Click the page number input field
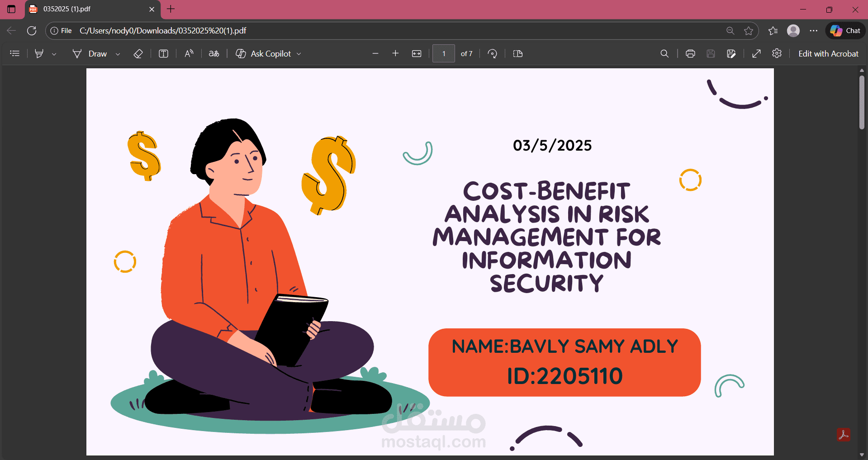Screen dimensions: 868x460 [x=443, y=53]
